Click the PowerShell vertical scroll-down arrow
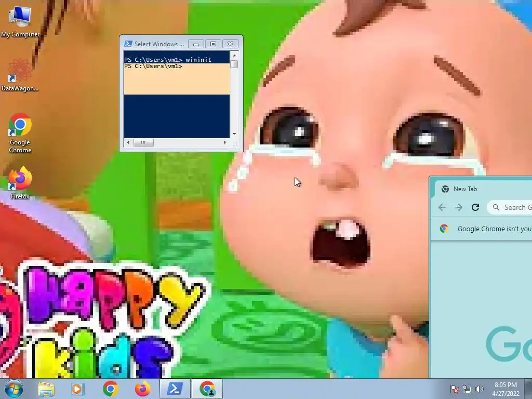Screen dimensions: 532x399 234,134
